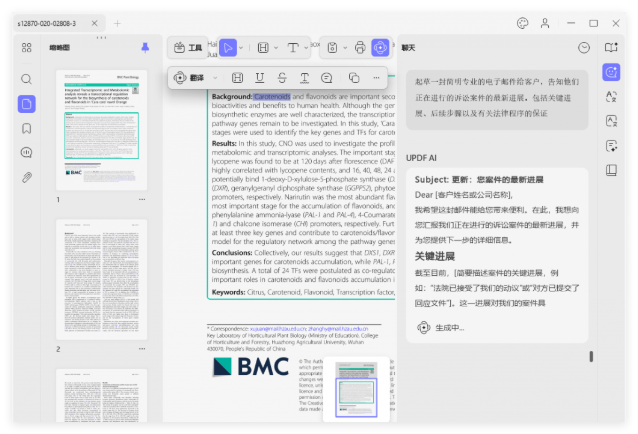Viewport: 638px width, 434px height.
Task: Underline the selected text
Action: pyautogui.click(x=260, y=78)
